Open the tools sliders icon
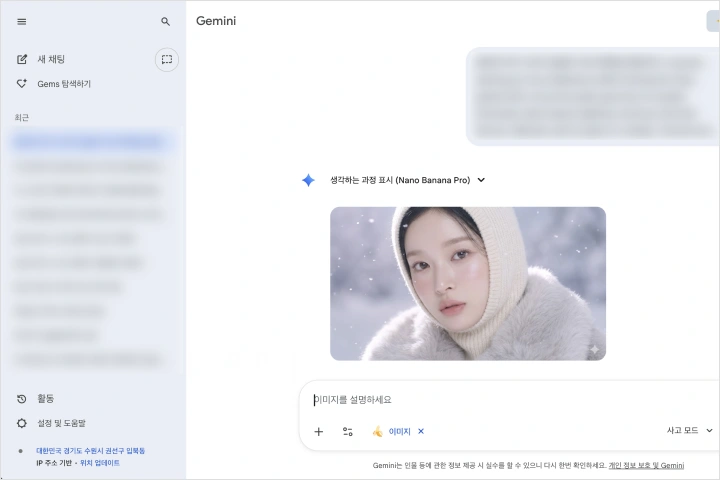This screenshot has height=480, width=720. [x=348, y=431]
